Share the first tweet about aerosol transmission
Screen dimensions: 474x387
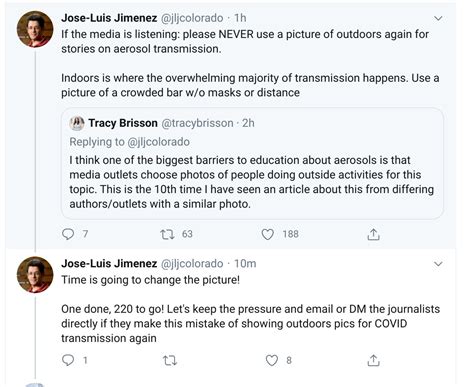pos(373,234)
